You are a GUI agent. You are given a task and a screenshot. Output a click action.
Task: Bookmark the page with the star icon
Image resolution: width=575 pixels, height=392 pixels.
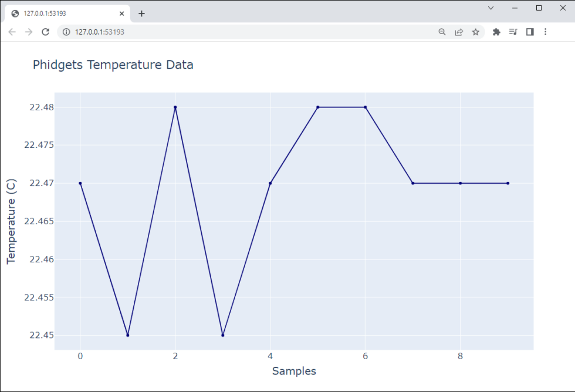tap(476, 32)
